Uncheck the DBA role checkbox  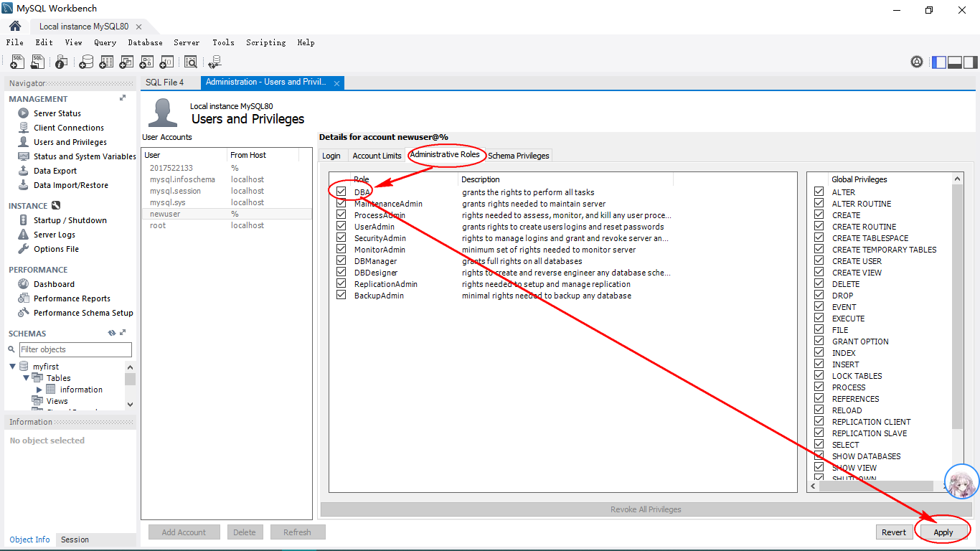(x=341, y=192)
